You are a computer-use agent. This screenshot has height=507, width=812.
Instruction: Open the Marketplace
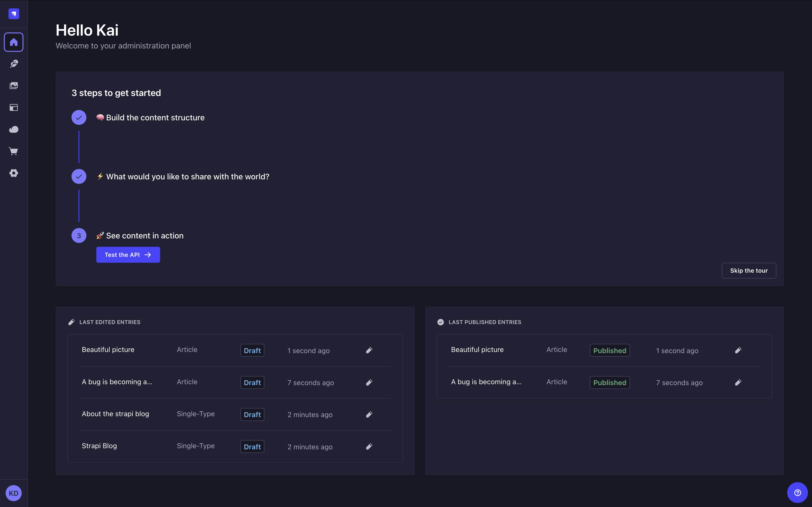pos(14,151)
